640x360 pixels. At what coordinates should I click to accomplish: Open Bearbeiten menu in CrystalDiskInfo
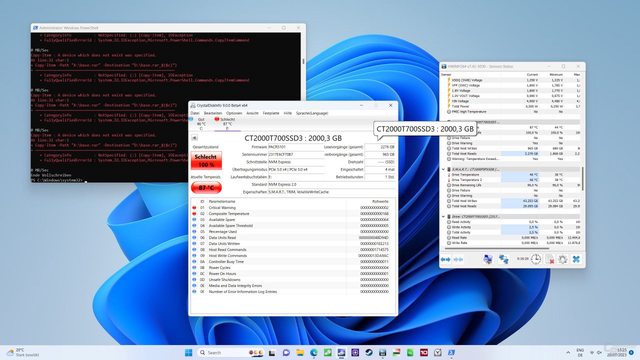tap(213, 113)
